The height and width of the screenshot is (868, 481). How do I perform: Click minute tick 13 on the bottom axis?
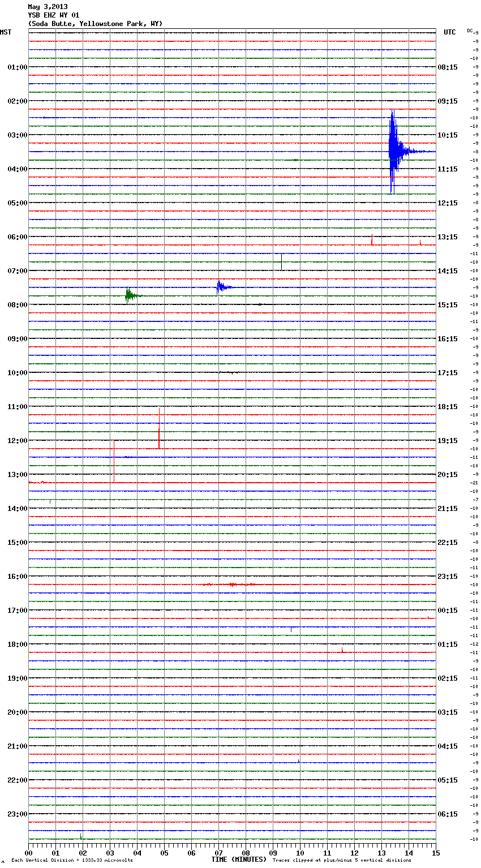pyautogui.click(x=381, y=853)
